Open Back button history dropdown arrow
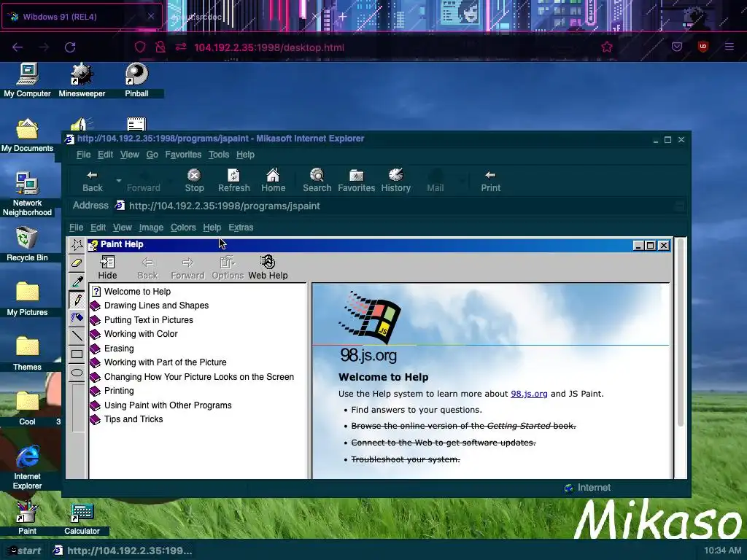Viewport: 747px width, 560px height. pos(119,181)
